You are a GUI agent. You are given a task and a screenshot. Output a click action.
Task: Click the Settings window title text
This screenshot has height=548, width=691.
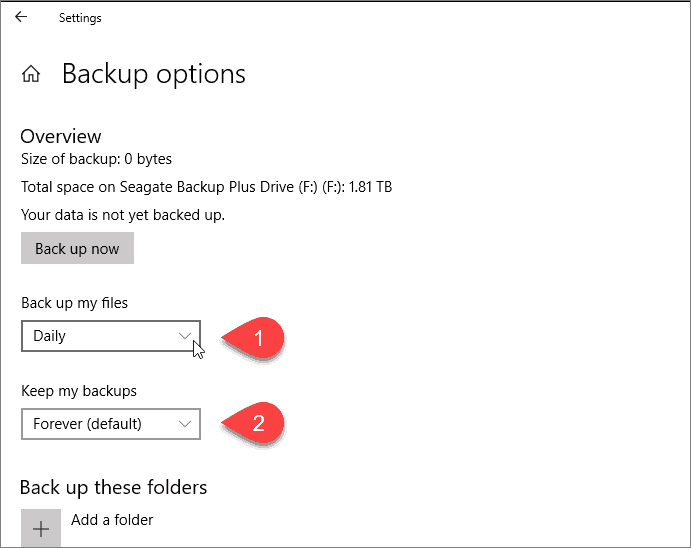pos(80,18)
